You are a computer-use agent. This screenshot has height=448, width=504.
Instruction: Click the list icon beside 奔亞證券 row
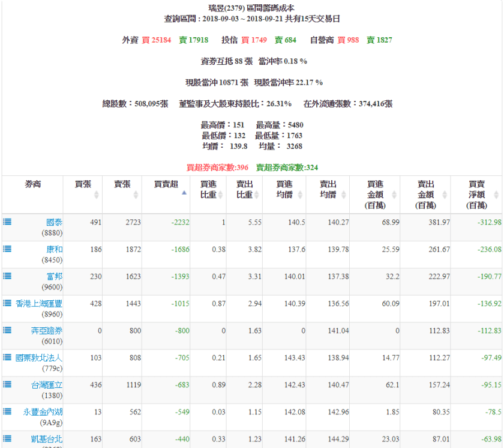click(7, 330)
